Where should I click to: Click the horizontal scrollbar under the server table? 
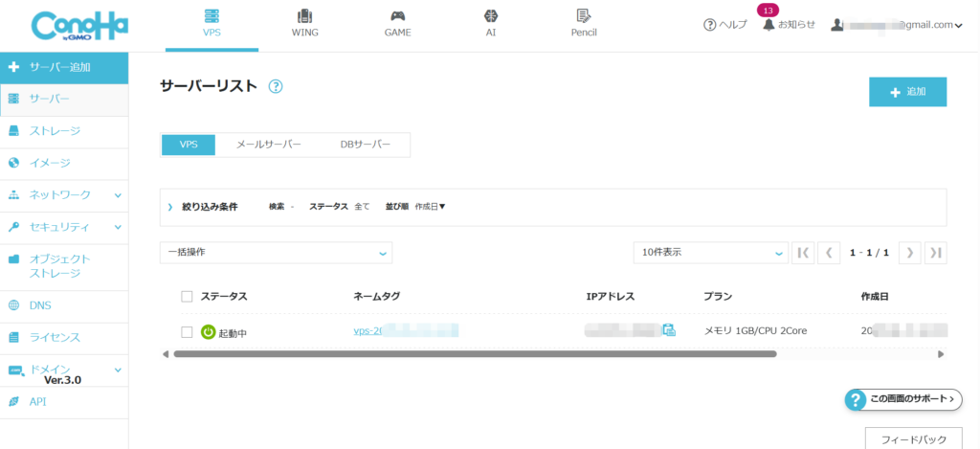474,354
